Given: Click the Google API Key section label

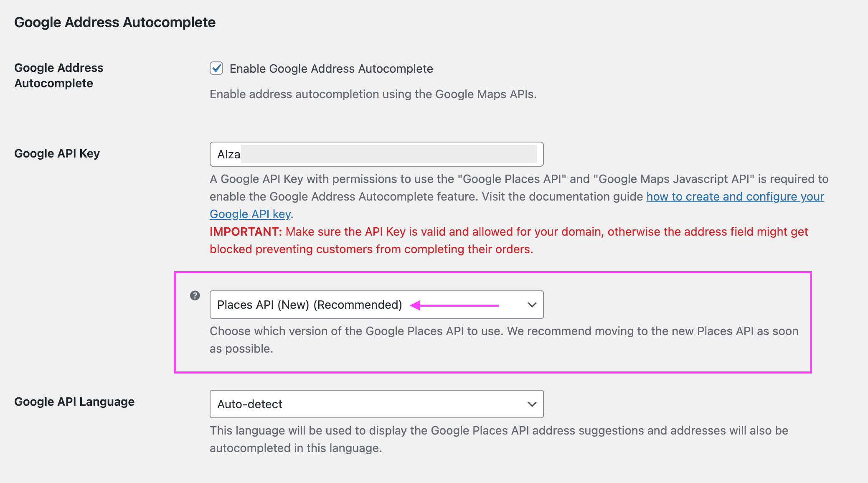Looking at the screenshot, I should coord(57,153).
